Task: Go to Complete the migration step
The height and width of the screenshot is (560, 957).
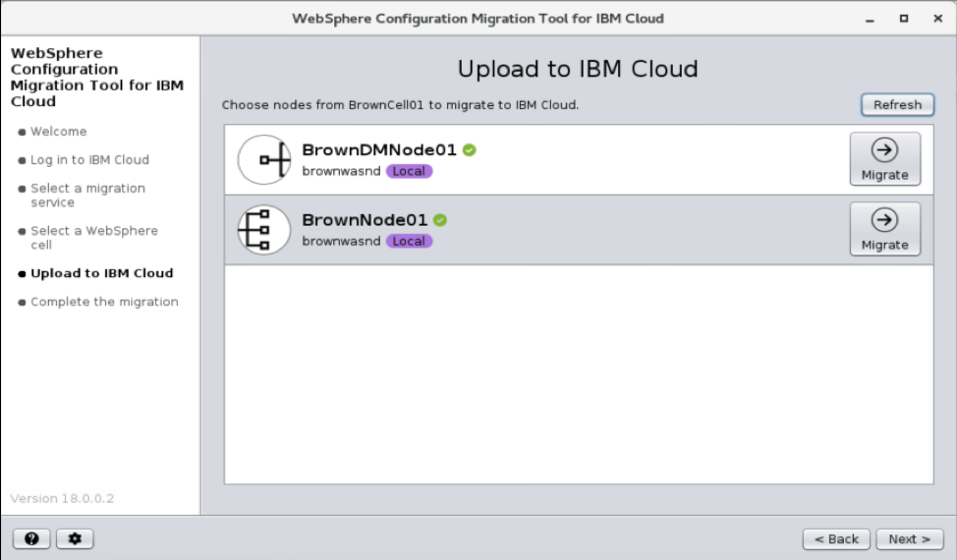Action: [104, 302]
